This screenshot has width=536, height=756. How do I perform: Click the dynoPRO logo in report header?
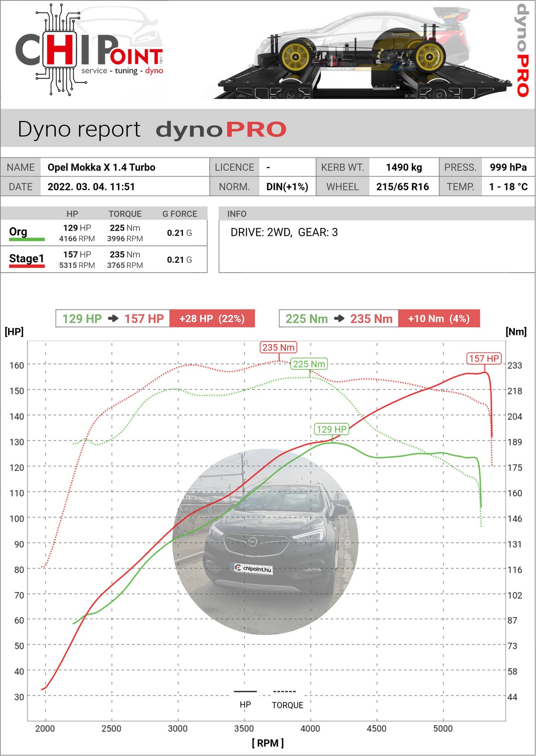pos(221,129)
